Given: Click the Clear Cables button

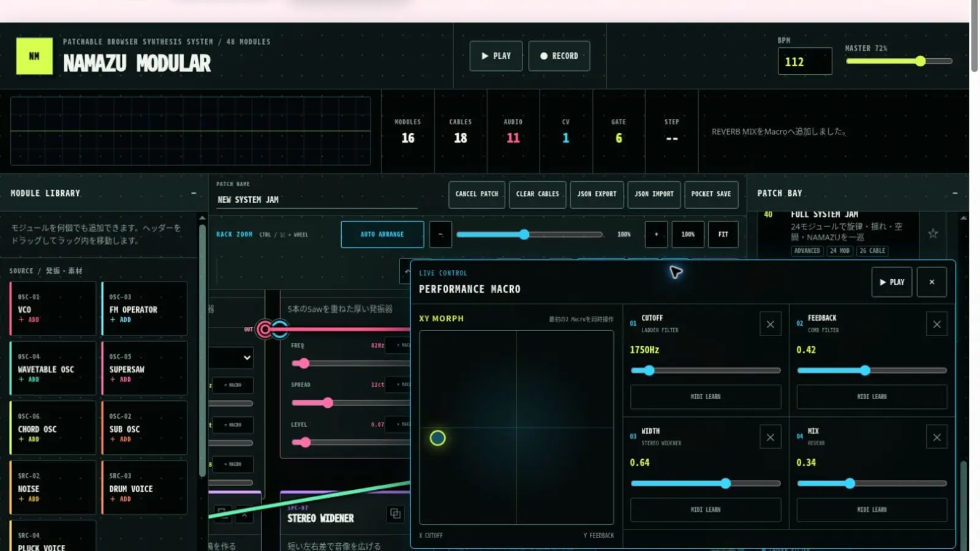Looking at the screenshot, I should click(x=537, y=194).
